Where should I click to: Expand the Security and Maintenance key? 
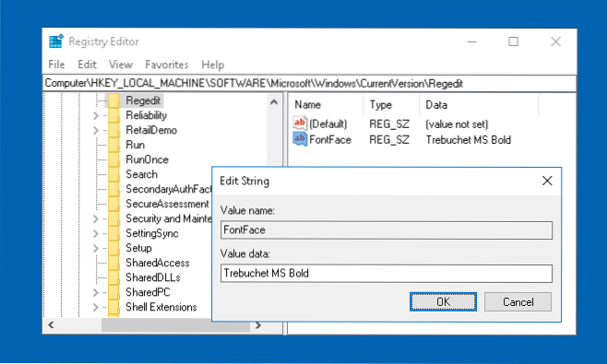tap(96, 219)
